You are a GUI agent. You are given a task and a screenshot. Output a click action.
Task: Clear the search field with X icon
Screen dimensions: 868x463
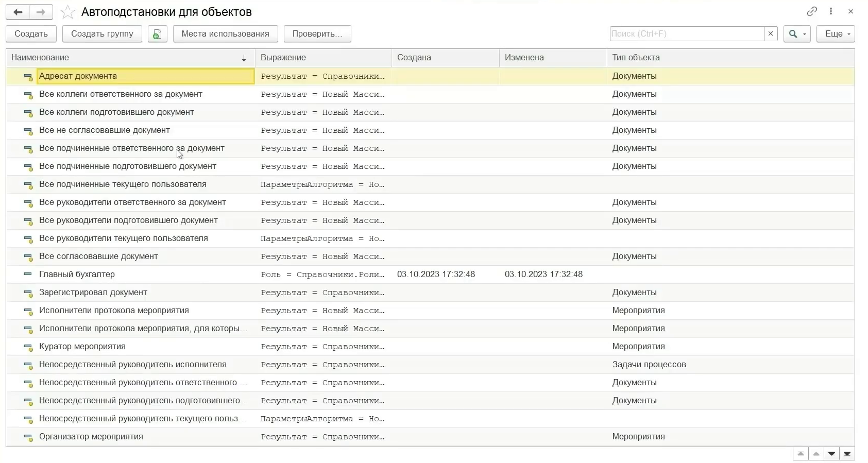771,34
